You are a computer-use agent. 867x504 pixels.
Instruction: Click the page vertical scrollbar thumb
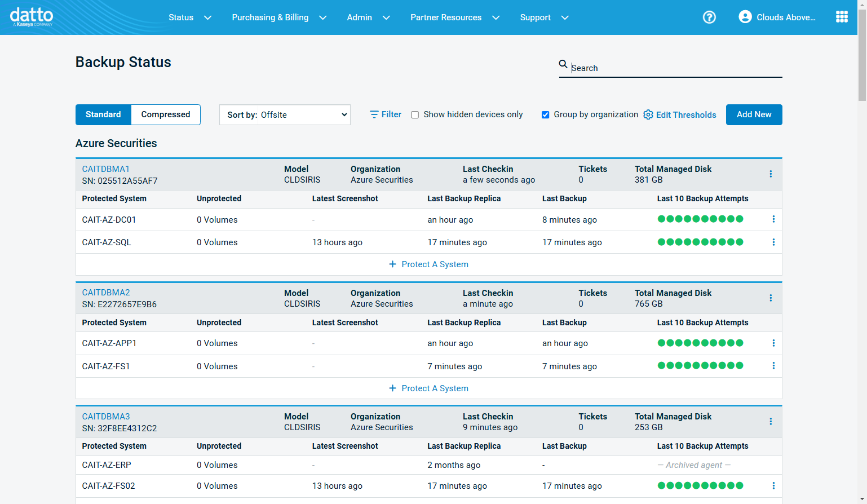862,56
